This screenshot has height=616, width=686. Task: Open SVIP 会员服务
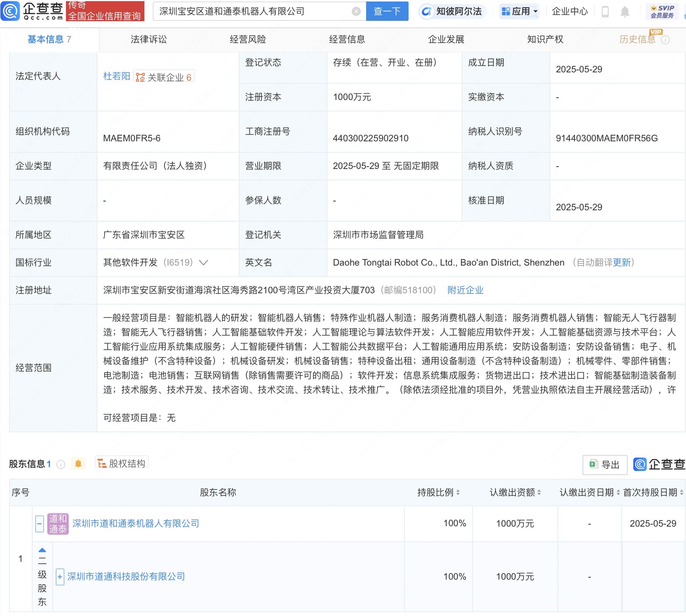662,11
